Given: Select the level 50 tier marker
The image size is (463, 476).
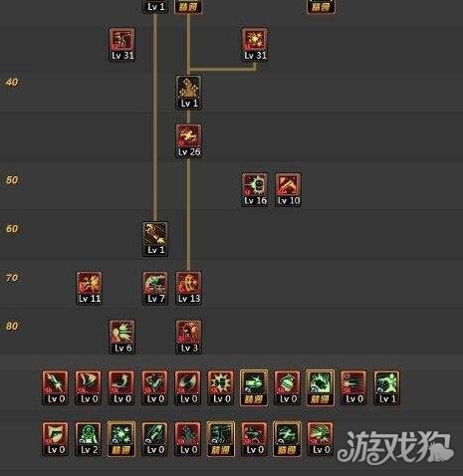Looking at the screenshot, I should pos(12,180).
